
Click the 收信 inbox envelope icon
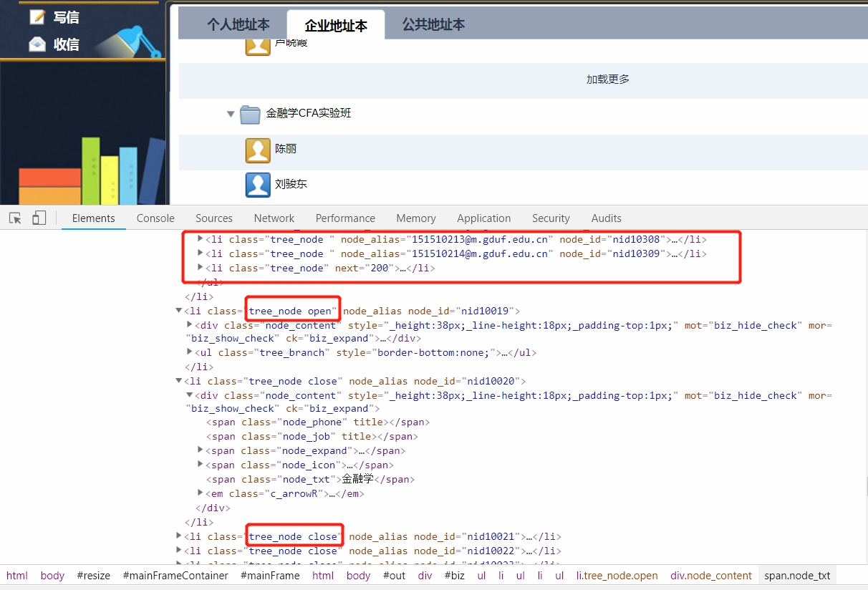coord(37,44)
